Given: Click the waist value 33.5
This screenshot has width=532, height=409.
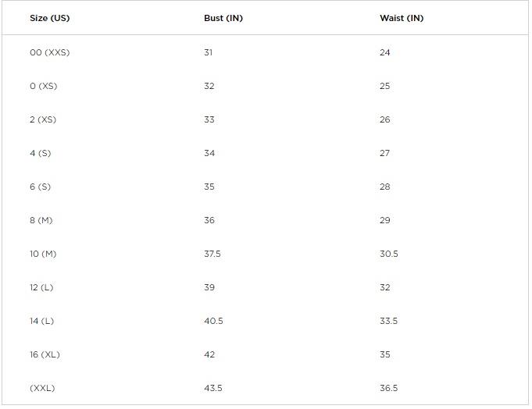Looking at the screenshot, I should [388, 321].
